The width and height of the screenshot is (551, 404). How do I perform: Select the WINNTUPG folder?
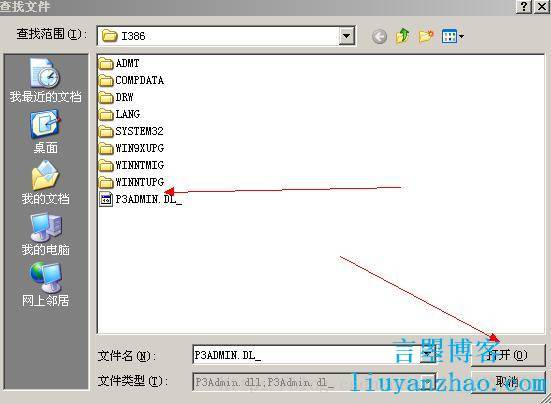pyautogui.click(x=131, y=182)
